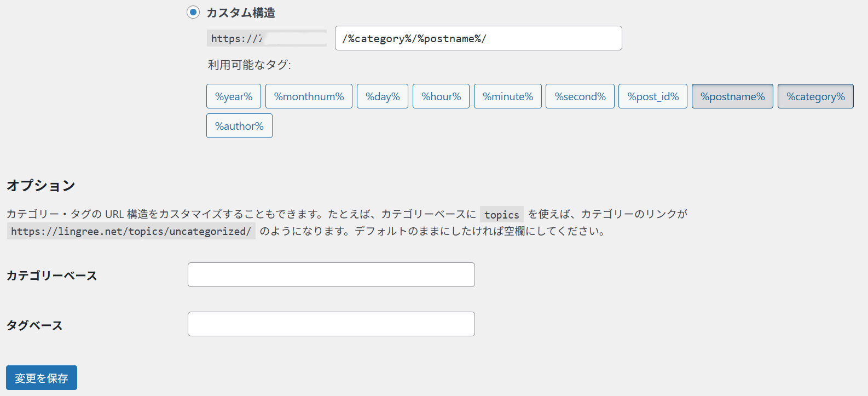Click the %day% tag button
868x396 pixels.
[383, 96]
